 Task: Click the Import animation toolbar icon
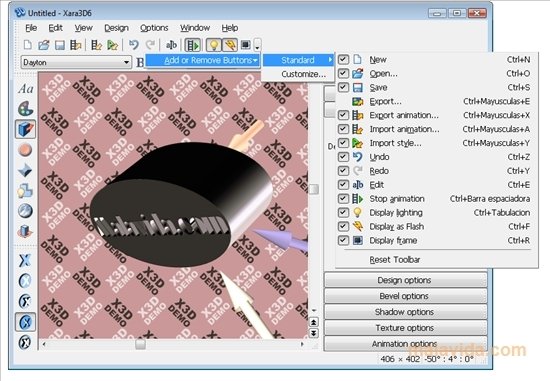point(96,45)
